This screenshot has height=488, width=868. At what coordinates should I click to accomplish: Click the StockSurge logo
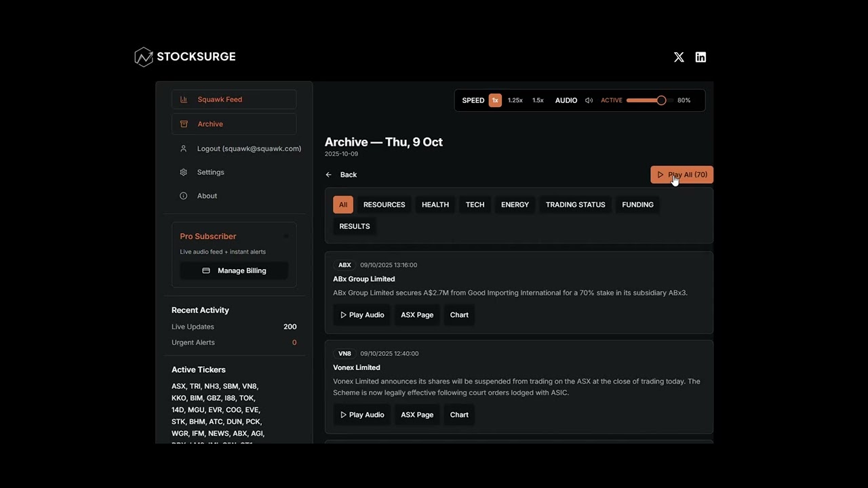tap(185, 57)
